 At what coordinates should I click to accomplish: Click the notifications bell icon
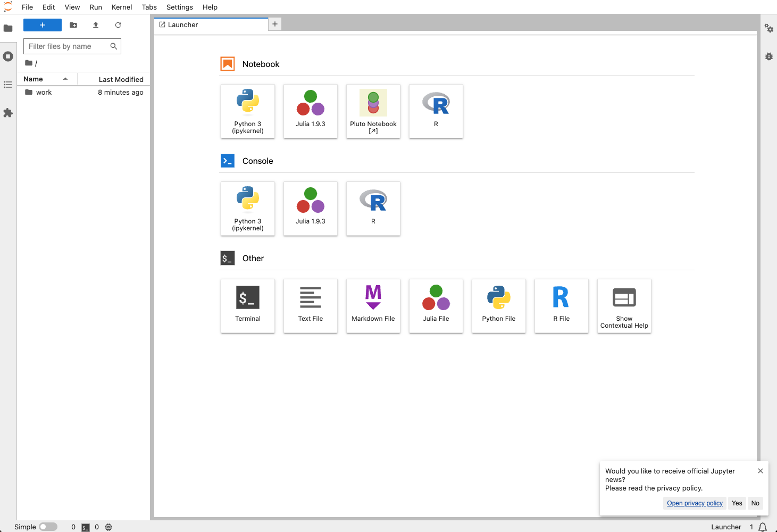(763, 527)
